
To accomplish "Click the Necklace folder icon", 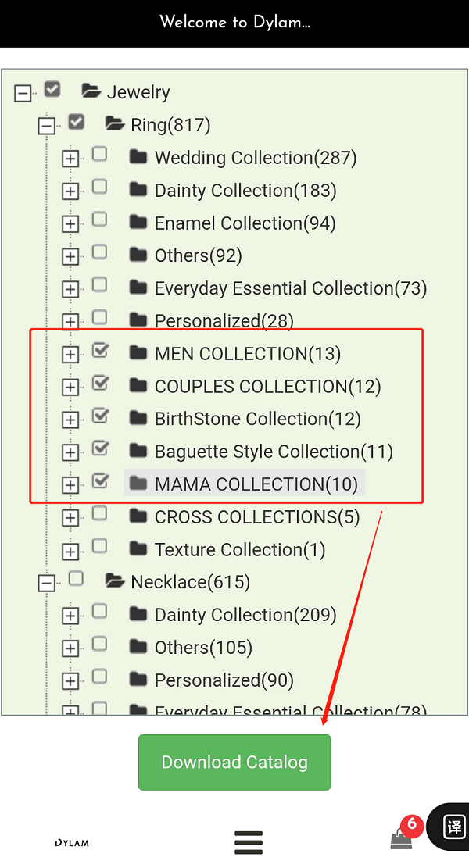I will (x=115, y=581).
